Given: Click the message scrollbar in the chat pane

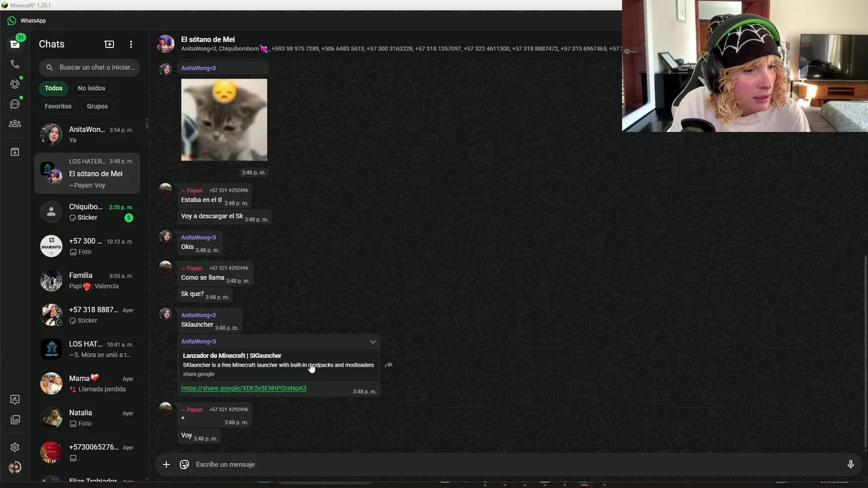Looking at the screenshot, I should click(x=865, y=352).
